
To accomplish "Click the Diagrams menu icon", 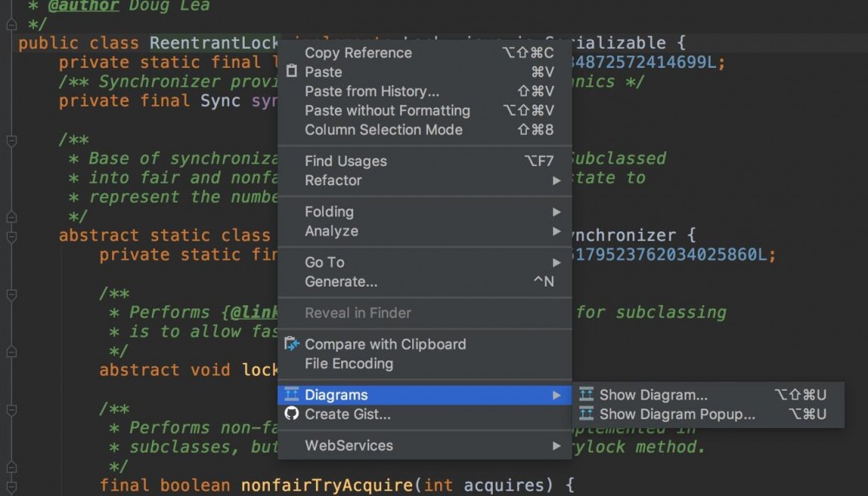I will point(292,395).
